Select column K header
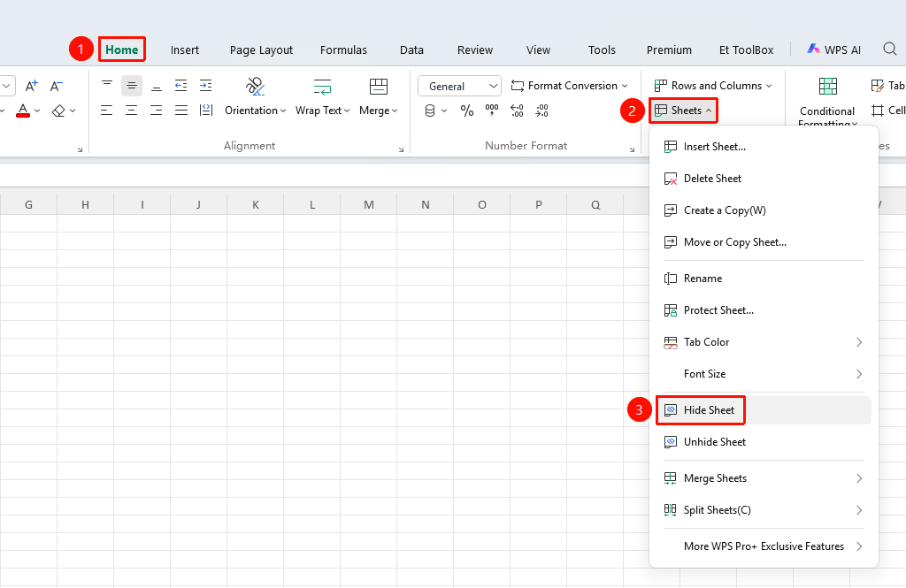The width and height of the screenshot is (906, 588). [256, 204]
